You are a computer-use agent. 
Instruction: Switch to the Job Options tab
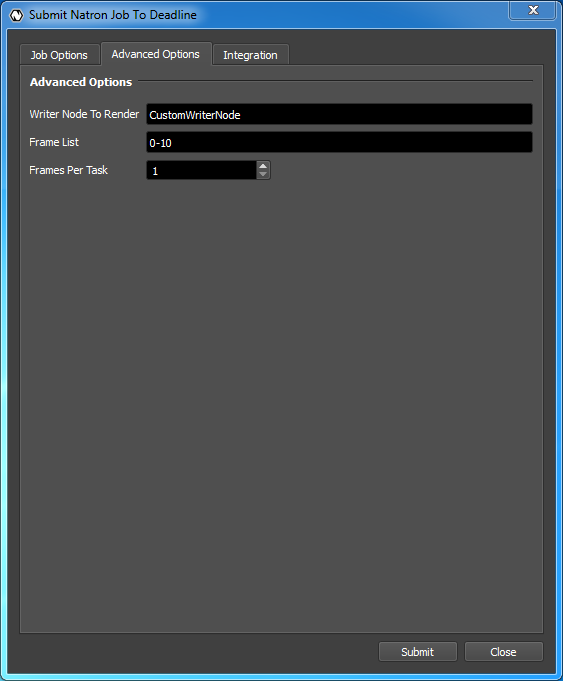click(59, 55)
